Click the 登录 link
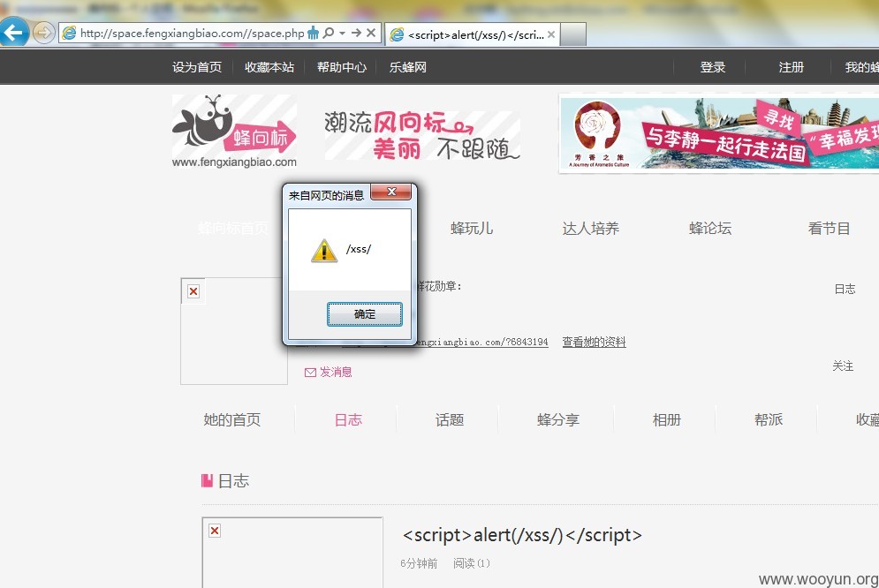 click(x=713, y=67)
